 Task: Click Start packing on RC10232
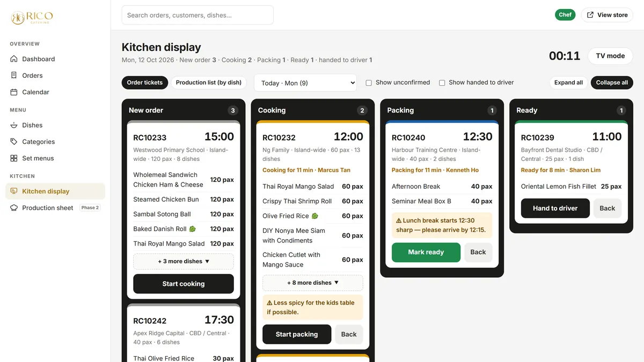pos(297,334)
